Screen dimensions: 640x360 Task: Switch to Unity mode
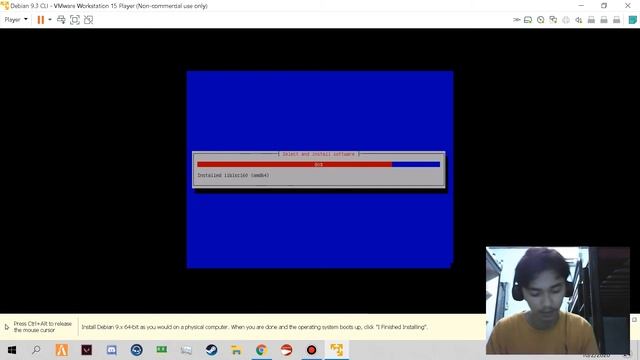tap(88, 20)
